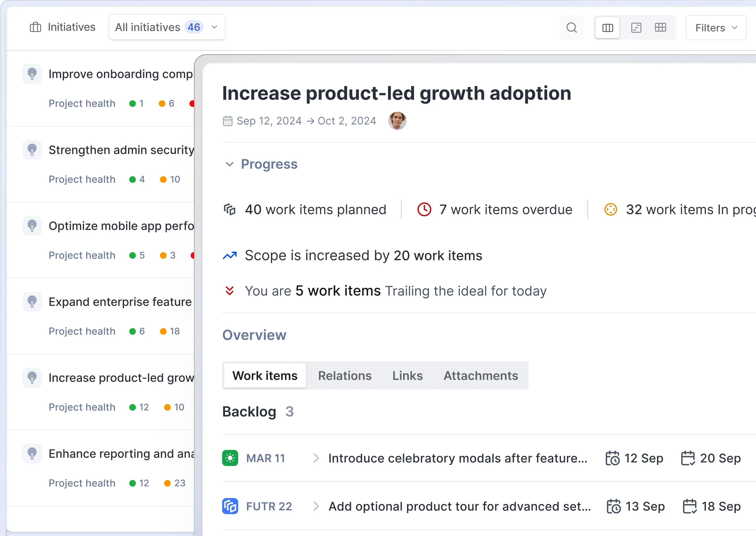Click the assignee avatar under the initiative title
Viewport: 756px width, 536px height.
click(x=397, y=121)
